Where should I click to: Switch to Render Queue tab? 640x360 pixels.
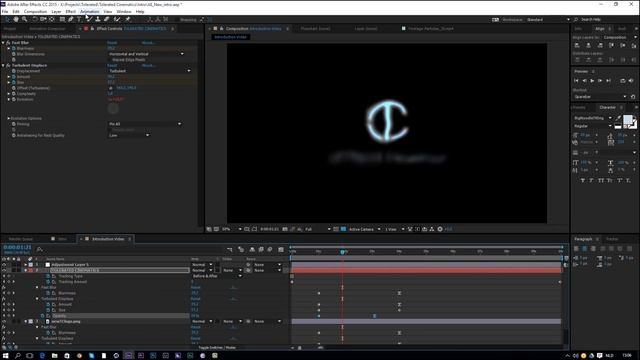pyautogui.click(x=21, y=239)
